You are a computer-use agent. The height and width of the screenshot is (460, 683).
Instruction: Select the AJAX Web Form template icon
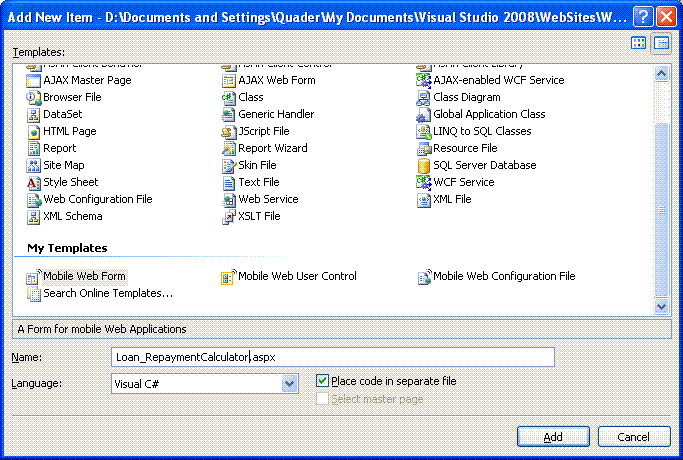[x=228, y=81]
